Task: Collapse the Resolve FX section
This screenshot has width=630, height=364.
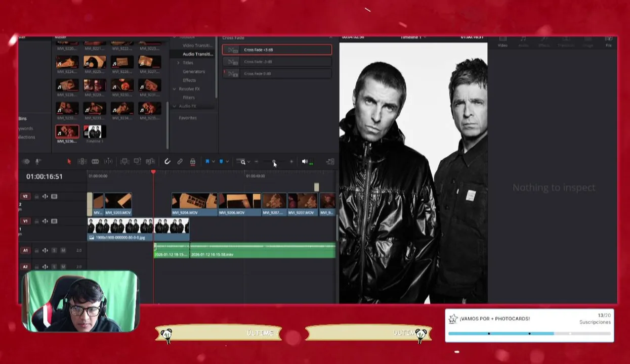Action: pyautogui.click(x=175, y=89)
